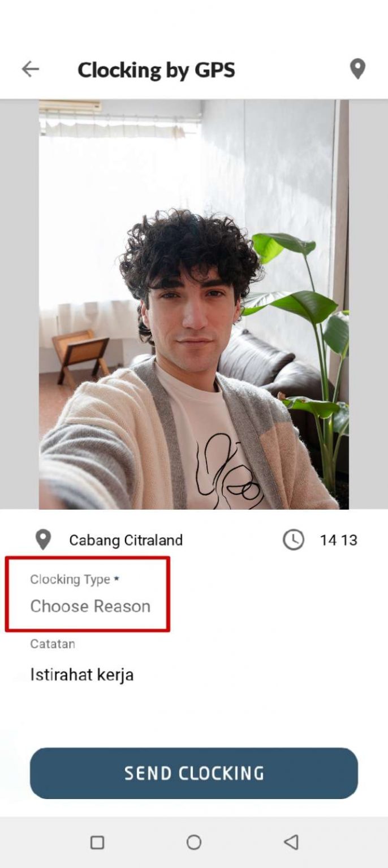The height and width of the screenshot is (868, 388).
Task: Click the Clocking by GPS title
Action: tap(156, 70)
